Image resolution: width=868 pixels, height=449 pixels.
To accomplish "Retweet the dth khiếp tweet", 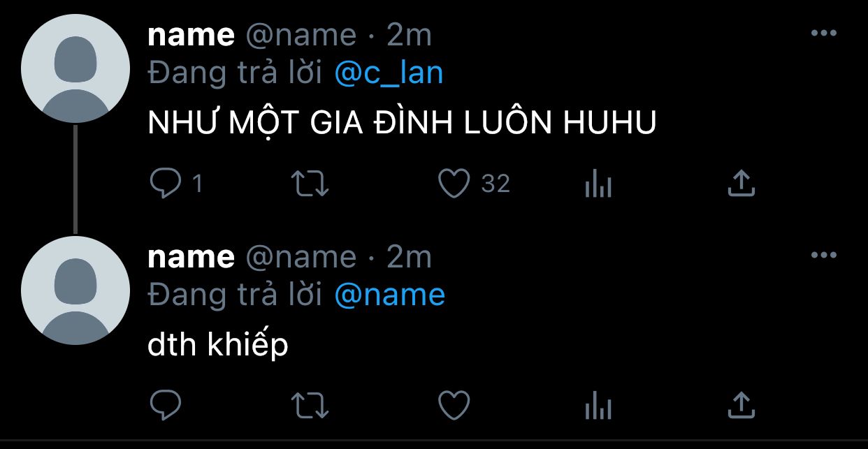I will click(310, 404).
